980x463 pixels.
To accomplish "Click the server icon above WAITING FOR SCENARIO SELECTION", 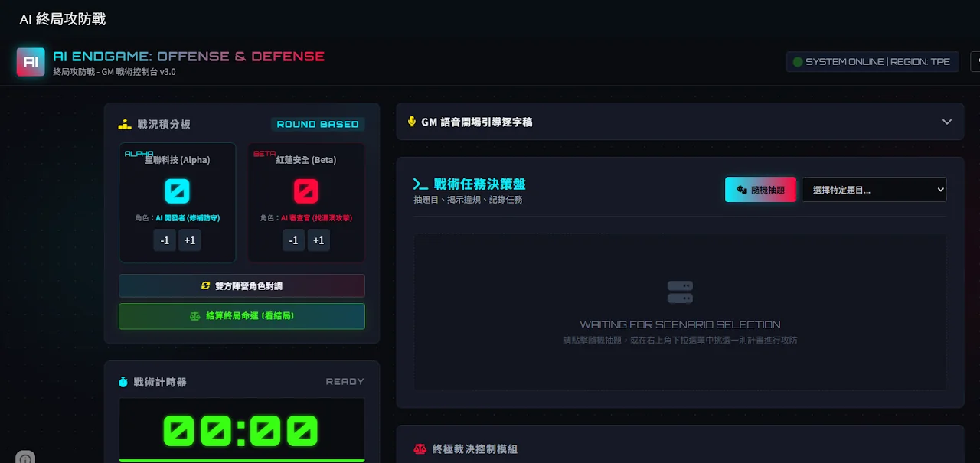I will (x=680, y=292).
